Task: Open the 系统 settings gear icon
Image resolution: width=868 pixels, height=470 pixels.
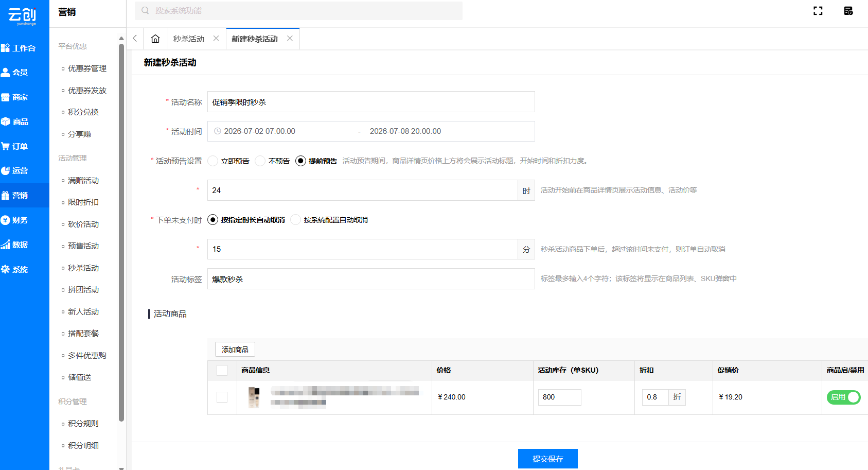Action: click(x=5, y=269)
